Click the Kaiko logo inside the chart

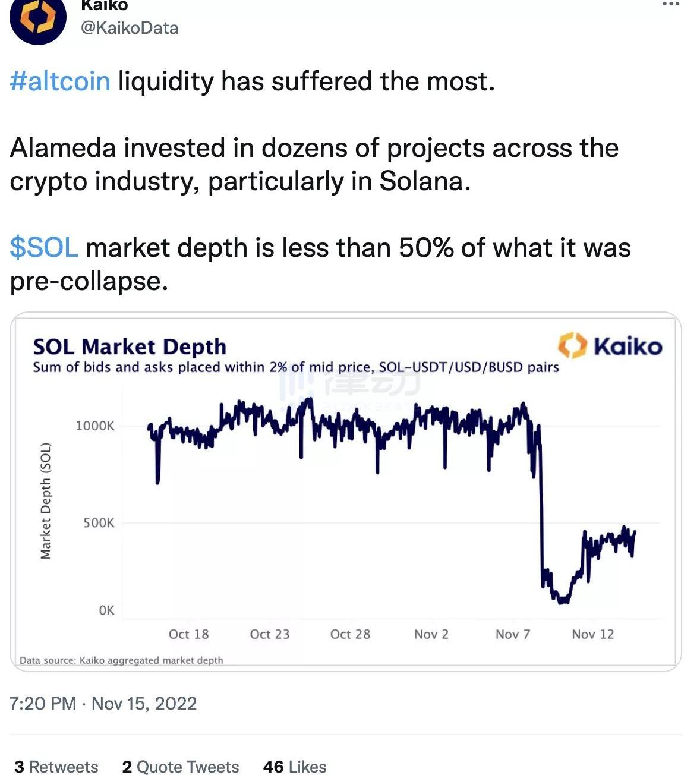pos(610,346)
